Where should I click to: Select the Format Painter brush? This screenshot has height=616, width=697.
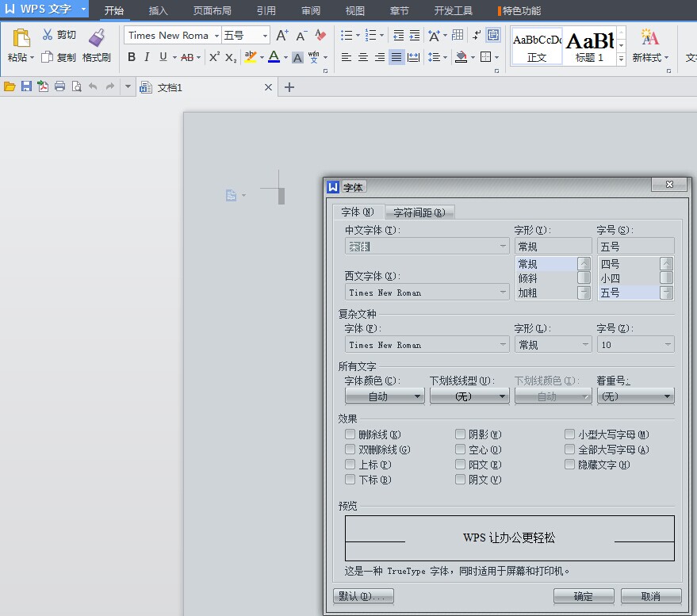[97, 38]
